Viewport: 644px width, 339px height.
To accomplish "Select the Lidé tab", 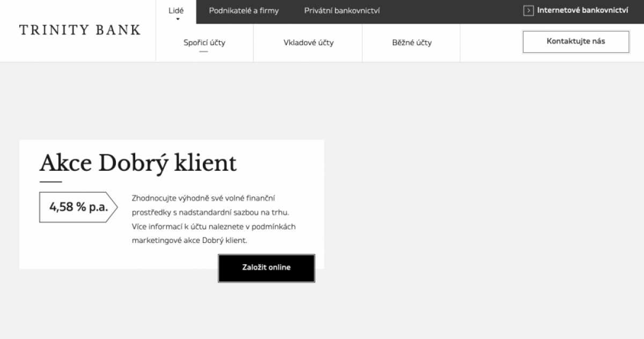I will 176,10.
